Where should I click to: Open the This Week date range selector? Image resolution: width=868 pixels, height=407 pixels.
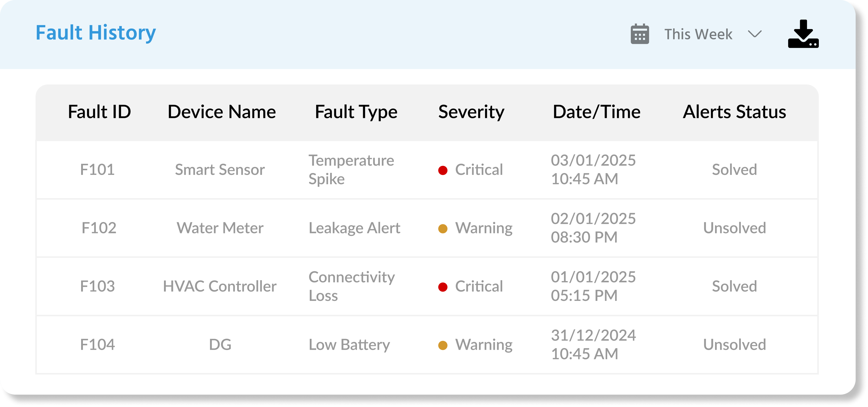click(698, 35)
